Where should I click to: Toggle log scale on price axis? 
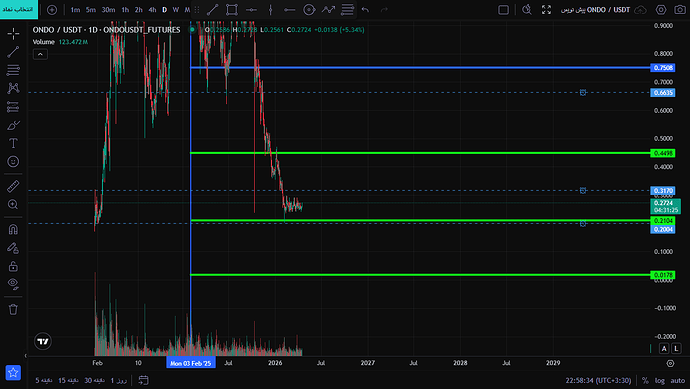coord(660,381)
